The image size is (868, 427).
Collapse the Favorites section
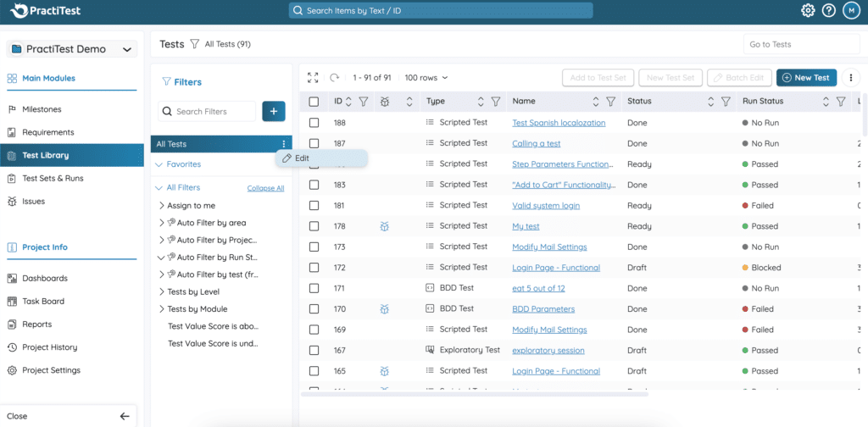[x=159, y=164]
